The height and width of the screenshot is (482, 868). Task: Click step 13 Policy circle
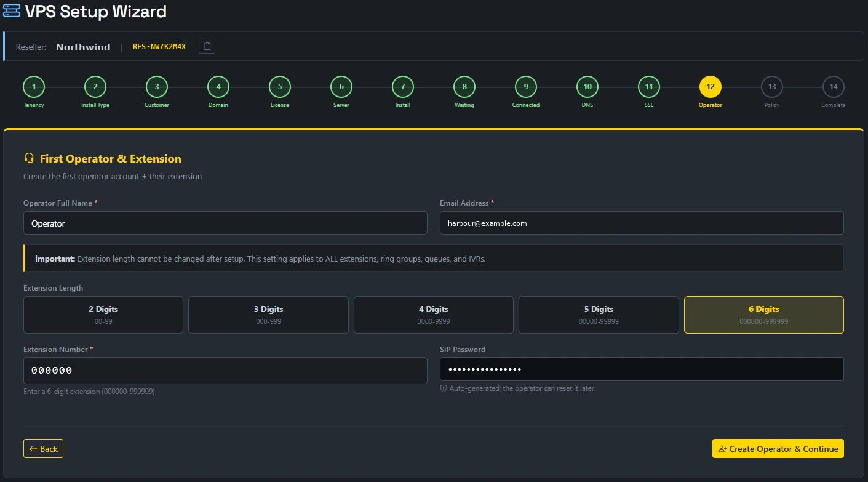point(772,87)
